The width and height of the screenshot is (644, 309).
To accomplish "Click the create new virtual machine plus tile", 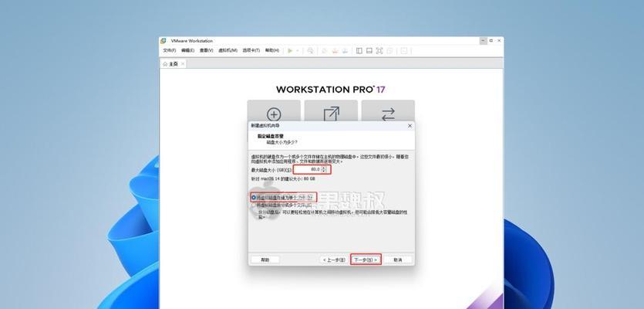I will [274, 114].
